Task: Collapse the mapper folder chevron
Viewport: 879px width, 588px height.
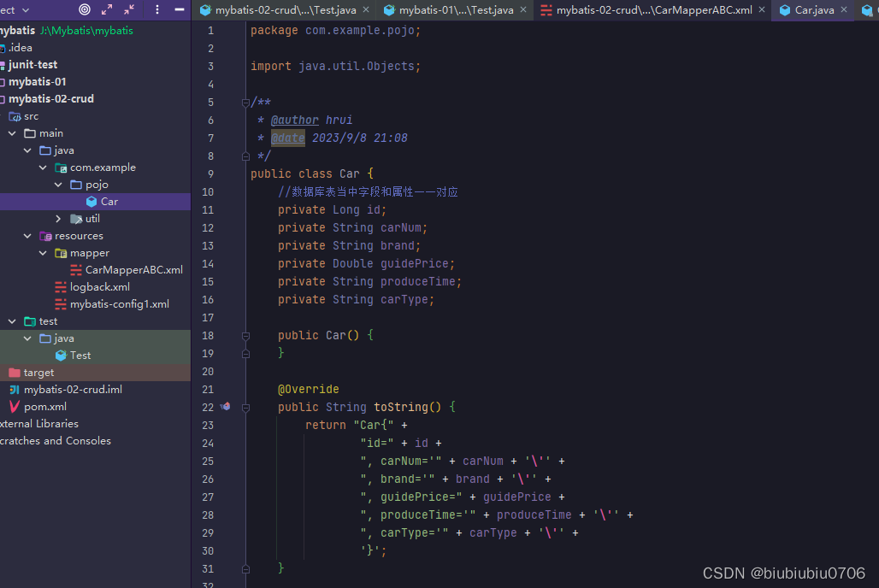Action: 43,253
